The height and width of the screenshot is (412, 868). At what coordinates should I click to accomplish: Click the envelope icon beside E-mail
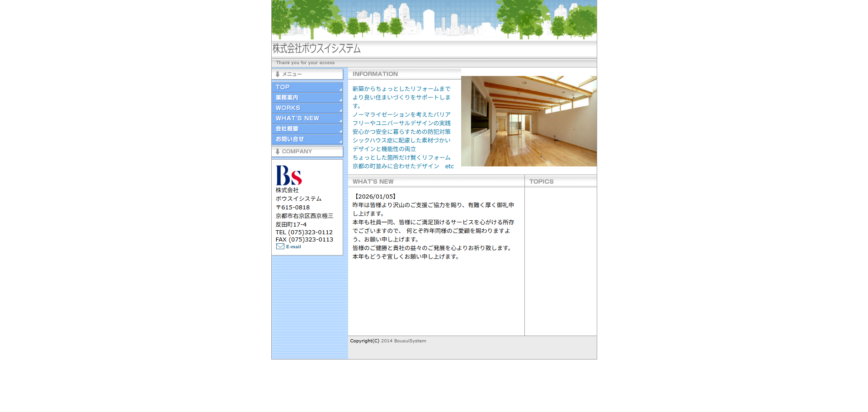(x=280, y=246)
